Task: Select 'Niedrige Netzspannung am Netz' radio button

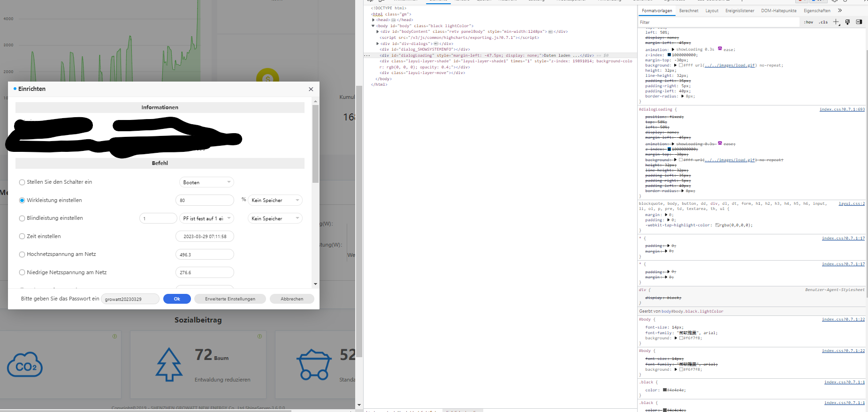Action: point(22,272)
